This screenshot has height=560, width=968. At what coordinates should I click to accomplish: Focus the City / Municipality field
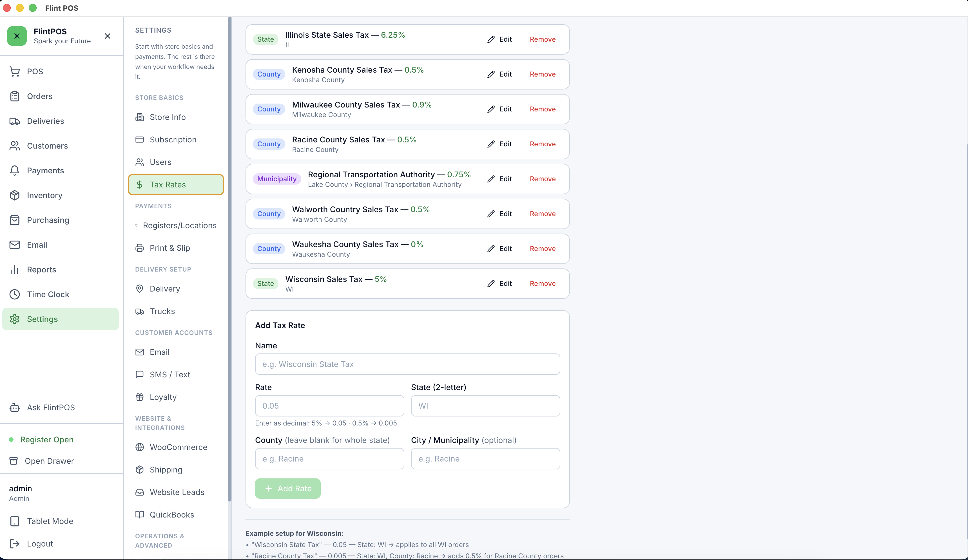(485, 459)
